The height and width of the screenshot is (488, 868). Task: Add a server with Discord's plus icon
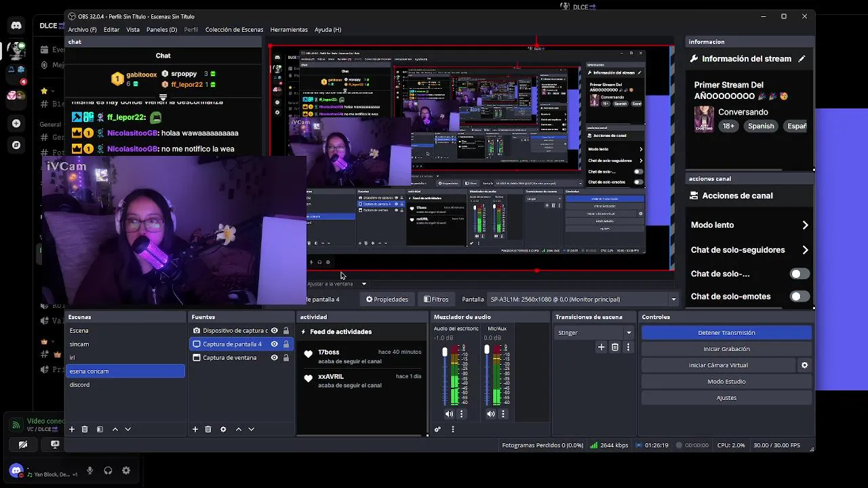16,123
